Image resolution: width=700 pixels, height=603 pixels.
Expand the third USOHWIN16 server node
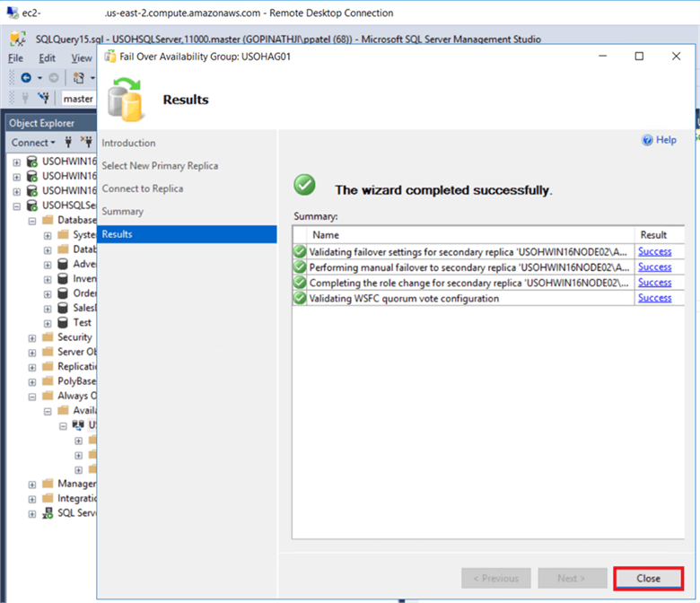[x=16, y=191]
